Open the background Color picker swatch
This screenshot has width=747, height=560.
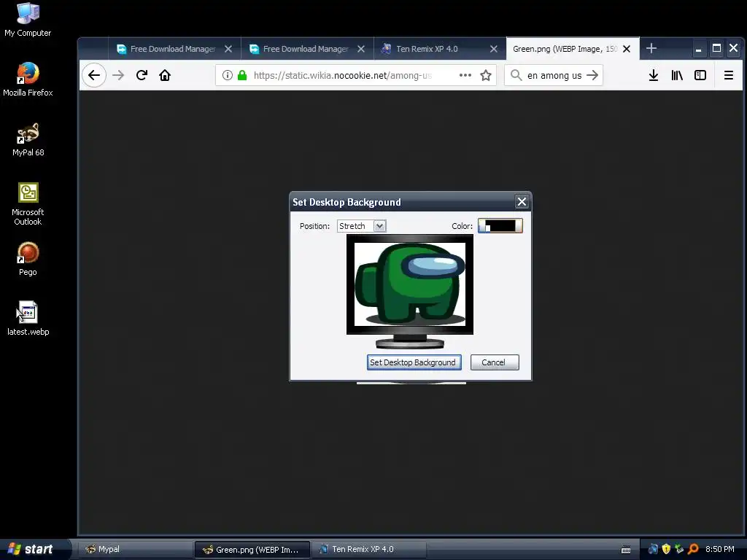(500, 226)
